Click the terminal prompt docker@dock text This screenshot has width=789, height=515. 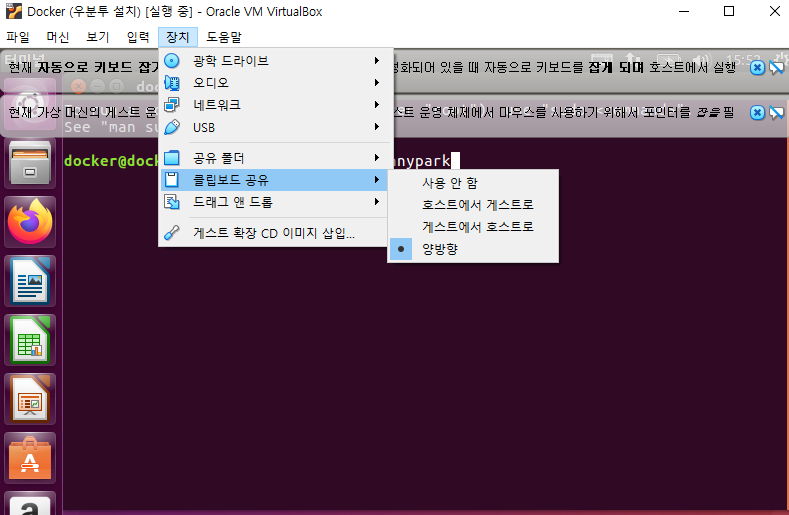[x=111, y=161]
